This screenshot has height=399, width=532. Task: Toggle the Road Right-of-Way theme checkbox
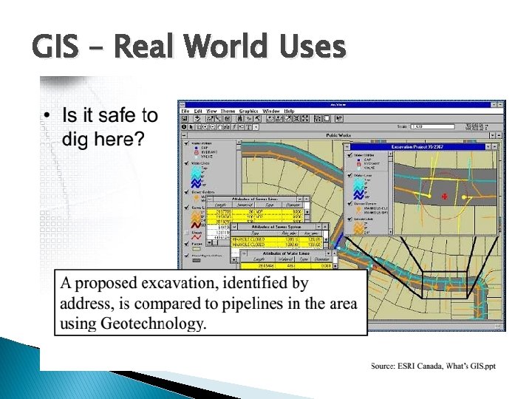click(x=186, y=256)
